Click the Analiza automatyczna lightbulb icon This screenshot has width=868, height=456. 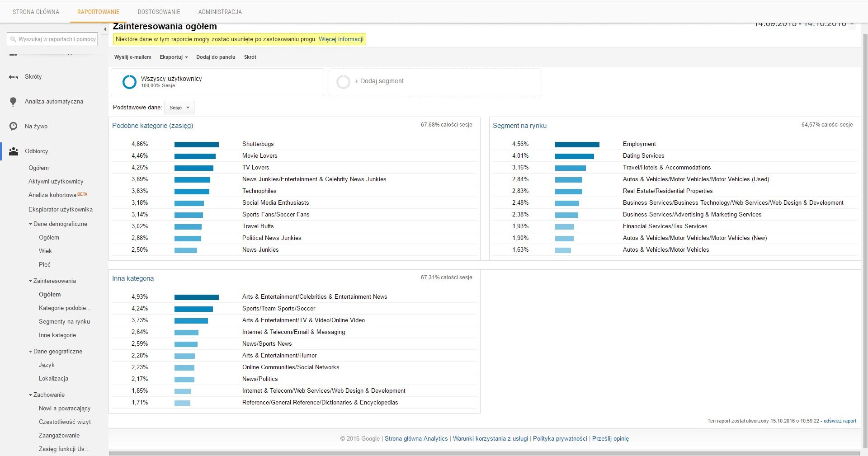[13, 102]
